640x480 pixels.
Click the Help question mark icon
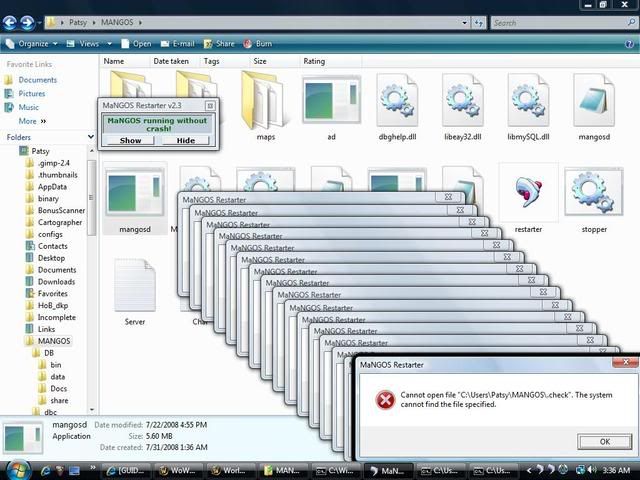click(x=629, y=44)
